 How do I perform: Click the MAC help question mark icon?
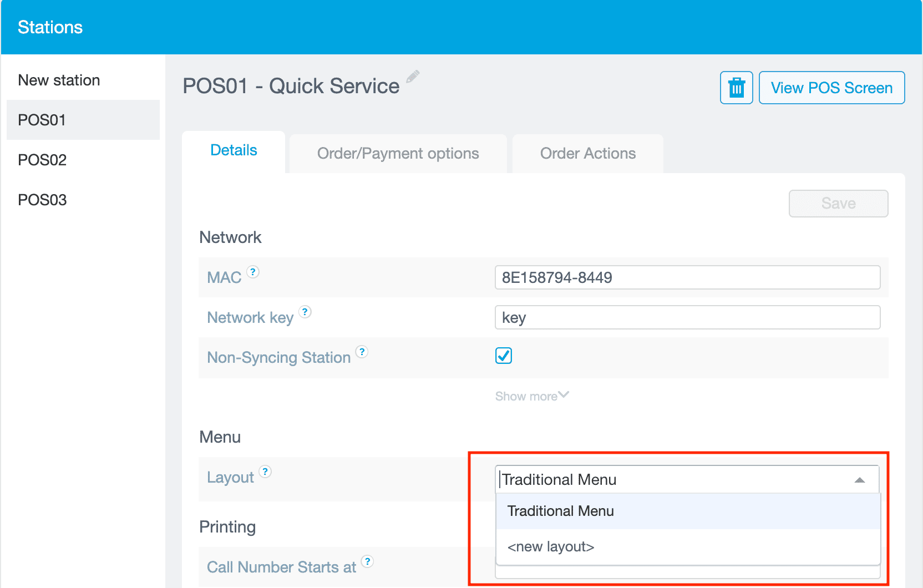pyautogui.click(x=253, y=272)
